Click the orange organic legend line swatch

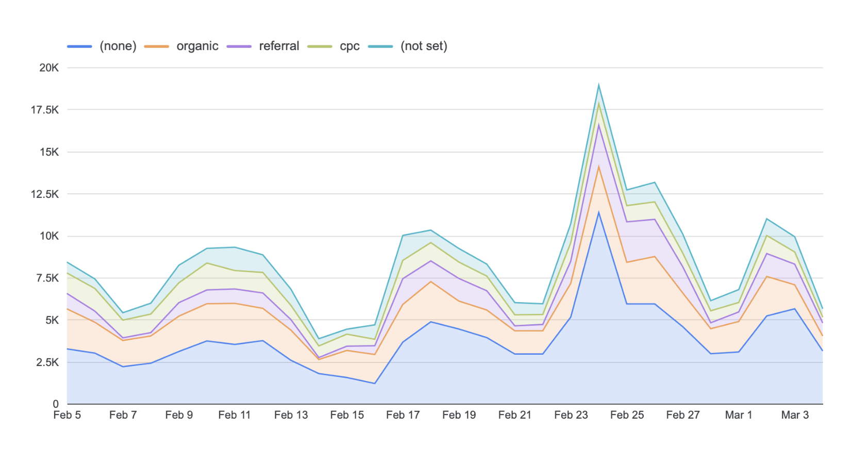(157, 46)
